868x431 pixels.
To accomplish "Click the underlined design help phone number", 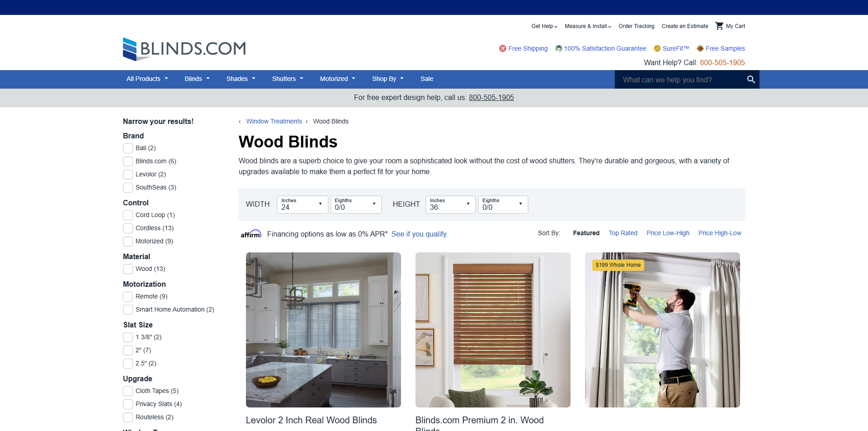I will [x=491, y=97].
